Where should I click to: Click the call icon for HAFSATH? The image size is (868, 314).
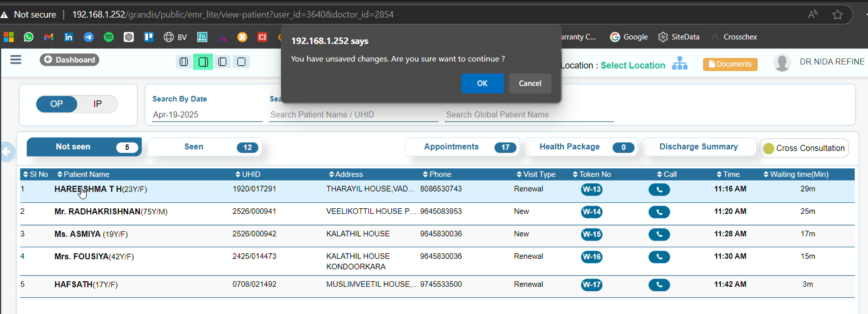(x=659, y=285)
